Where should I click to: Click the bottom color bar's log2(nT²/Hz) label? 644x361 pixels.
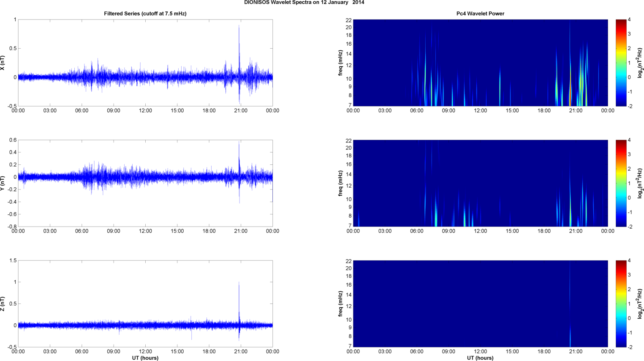pyautogui.click(x=640, y=304)
